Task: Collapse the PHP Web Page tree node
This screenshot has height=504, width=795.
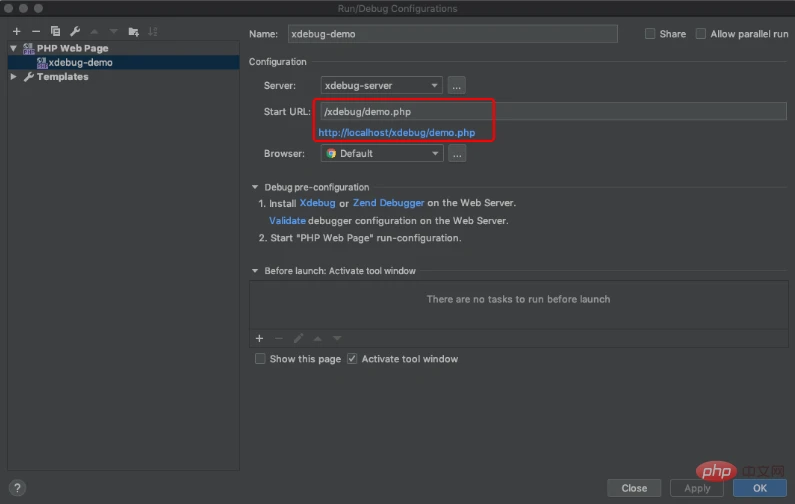Action: [14, 48]
